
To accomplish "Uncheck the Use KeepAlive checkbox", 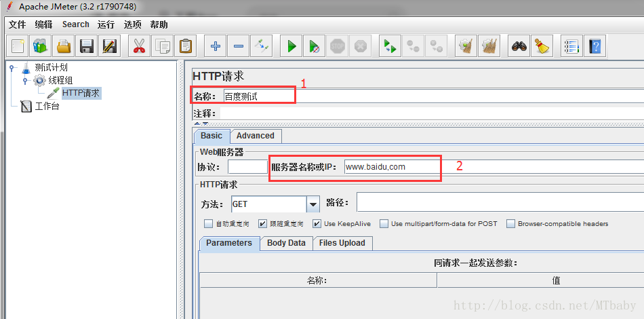I will (x=317, y=223).
